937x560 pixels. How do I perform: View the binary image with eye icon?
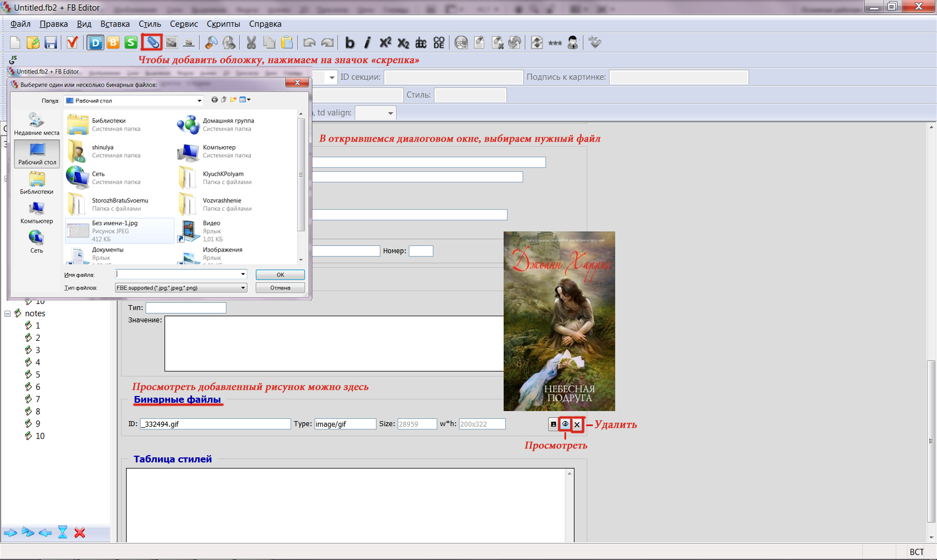pos(565,424)
